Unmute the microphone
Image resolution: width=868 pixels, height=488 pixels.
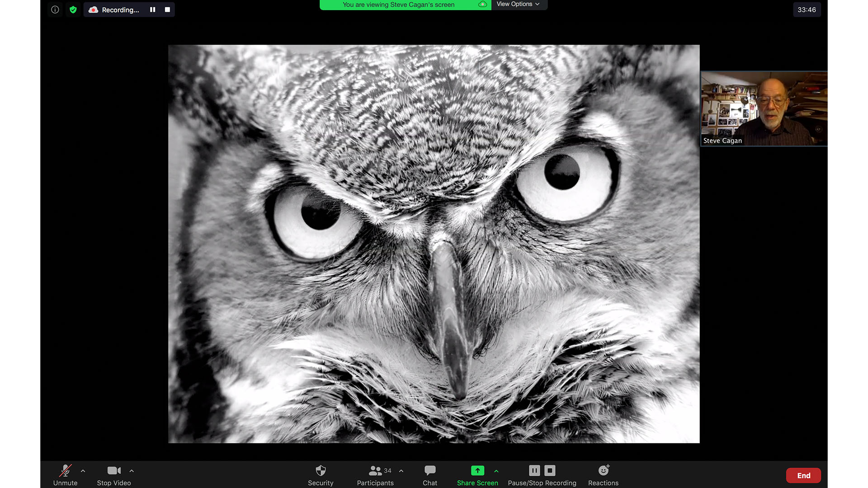[66, 475]
